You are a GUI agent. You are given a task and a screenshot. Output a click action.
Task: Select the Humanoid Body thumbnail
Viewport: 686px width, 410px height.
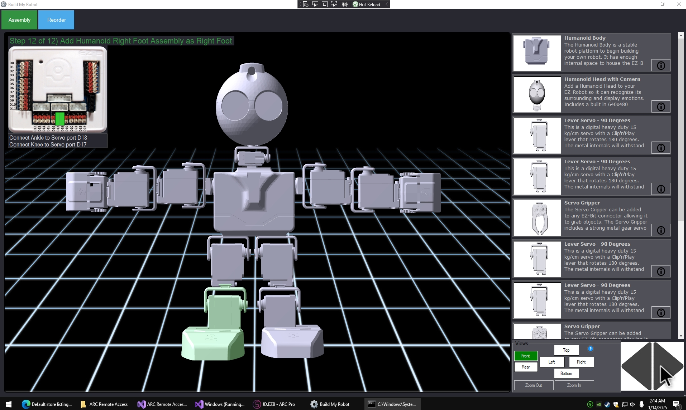click(537, 53)
